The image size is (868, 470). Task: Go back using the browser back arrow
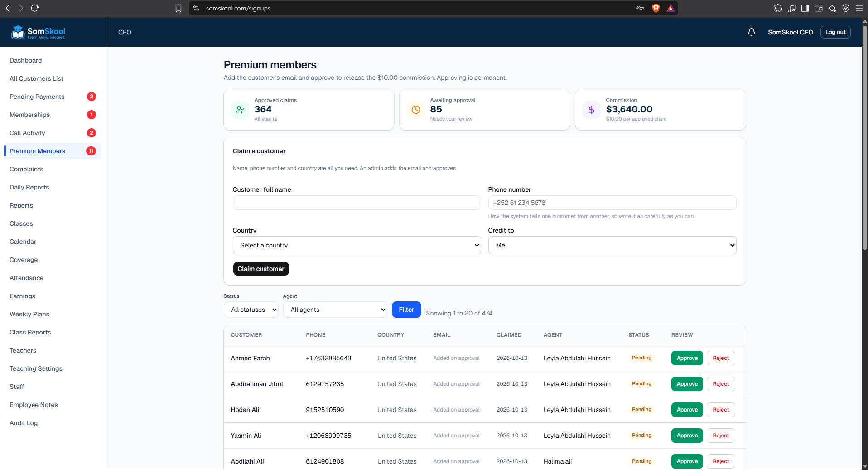tap(8, 8)
